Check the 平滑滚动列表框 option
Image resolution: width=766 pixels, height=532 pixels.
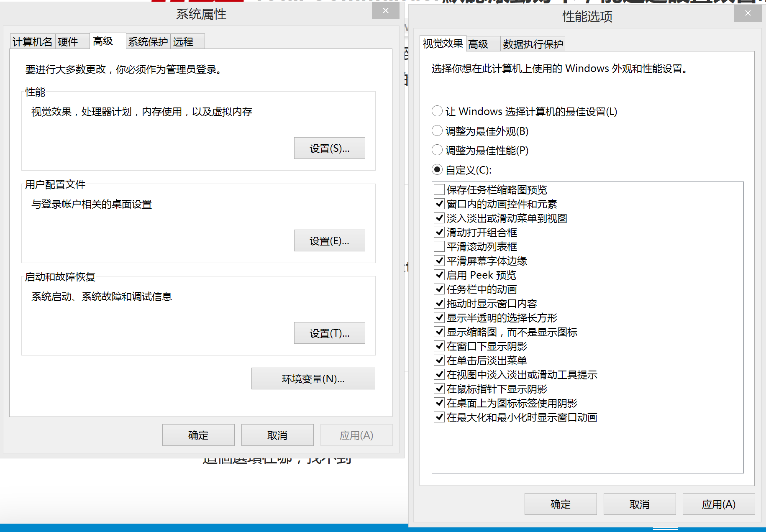(x=439, y=247)
